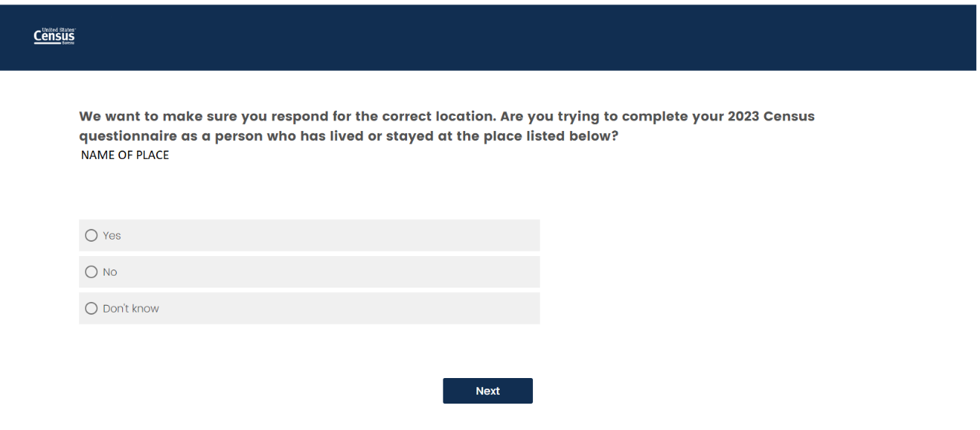The width and height of the screenshot is (980, 430).
Task: Select the No radio button
Action: tap(92, 272)
